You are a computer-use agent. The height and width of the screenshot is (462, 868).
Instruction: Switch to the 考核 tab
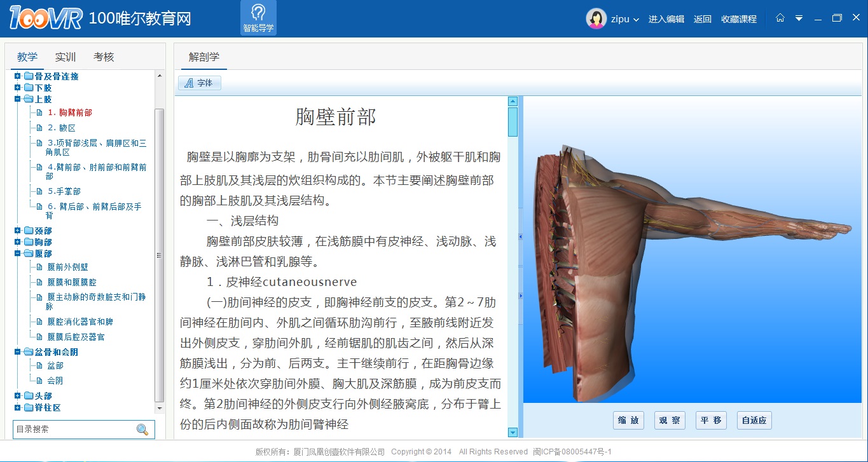(104, 57)
